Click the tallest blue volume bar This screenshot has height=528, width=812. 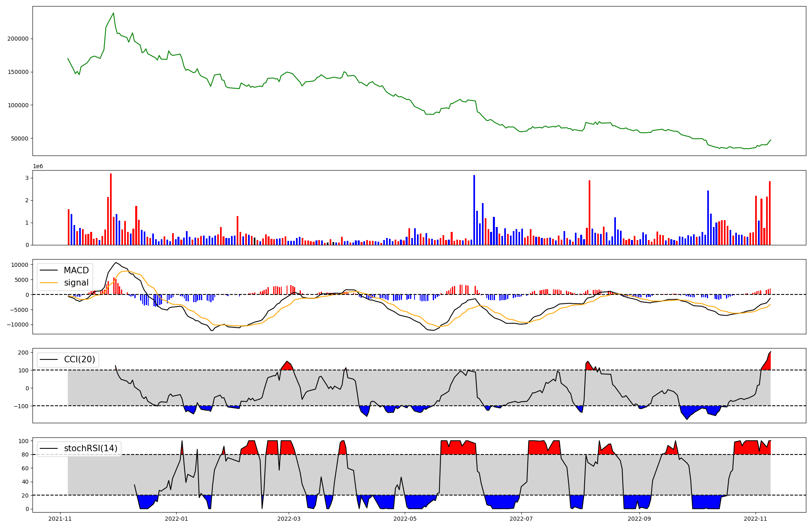(474, 210)
